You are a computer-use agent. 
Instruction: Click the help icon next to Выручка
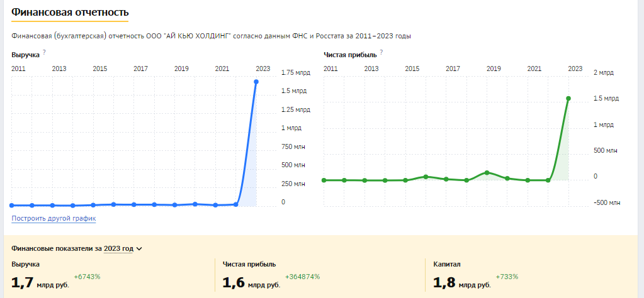[44, 52]
